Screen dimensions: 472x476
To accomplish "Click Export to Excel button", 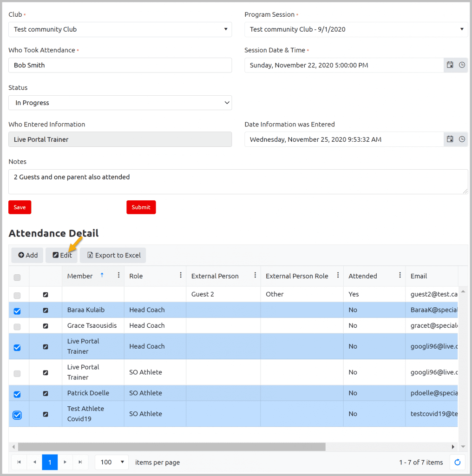I will [113, 255].
